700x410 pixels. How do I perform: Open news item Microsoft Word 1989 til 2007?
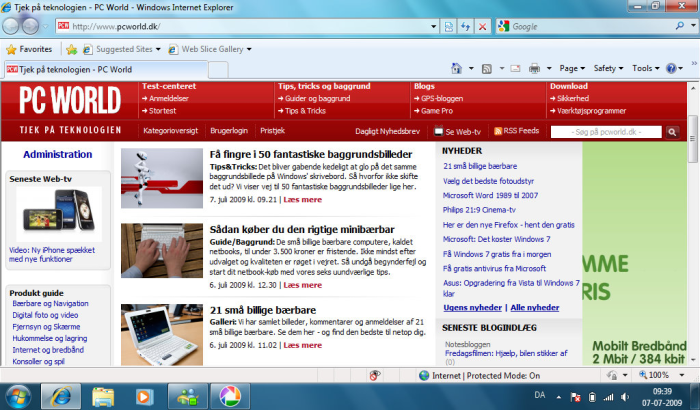tap(490, 196)
